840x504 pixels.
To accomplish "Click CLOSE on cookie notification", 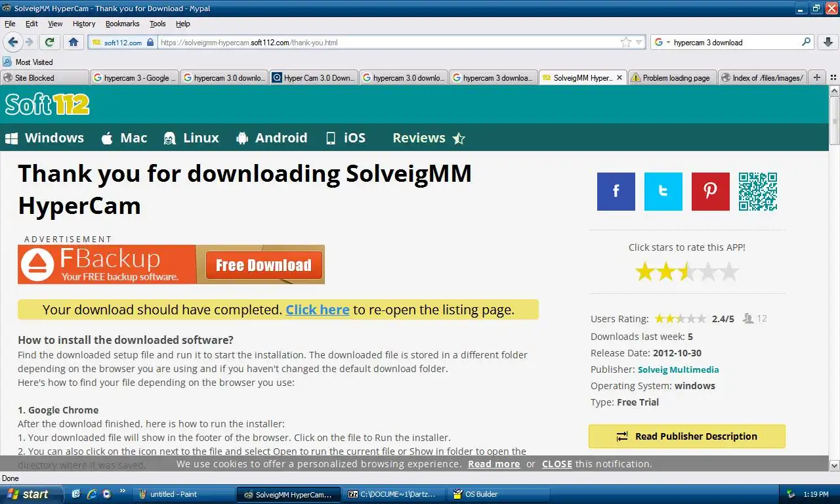I will click(x=557, y=464).
